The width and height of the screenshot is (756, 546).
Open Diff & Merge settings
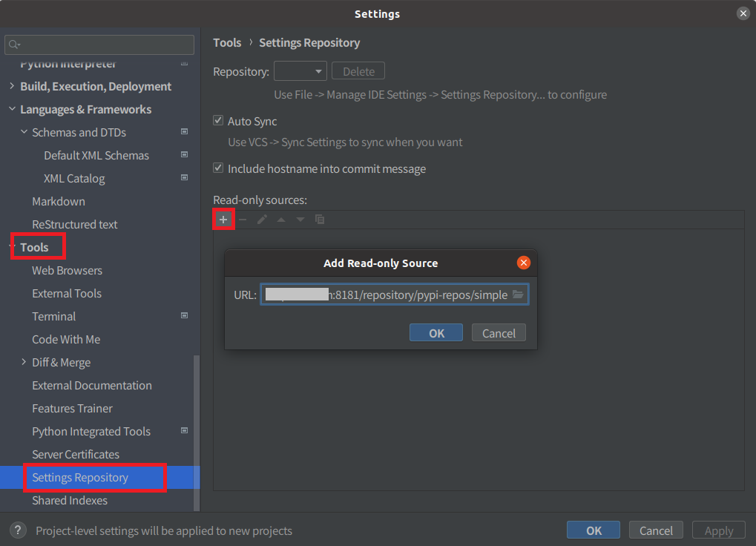click(x=62, y=363)
